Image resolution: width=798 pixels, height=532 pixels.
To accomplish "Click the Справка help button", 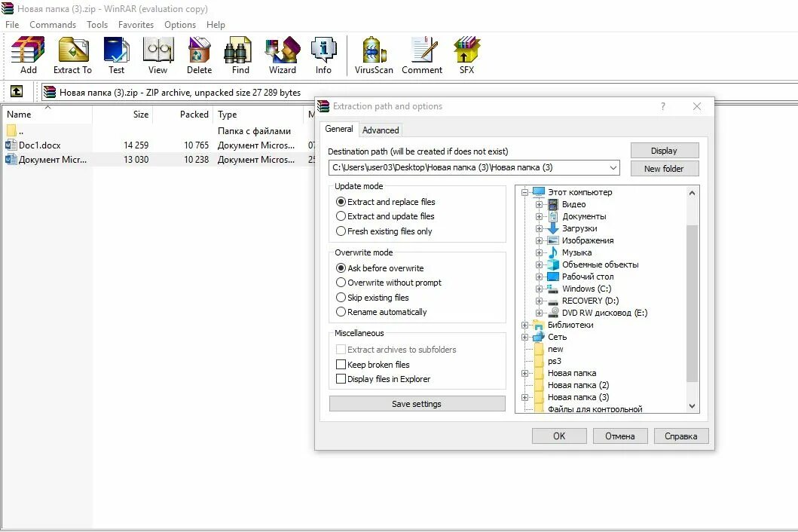I will (x=681, y=436).
